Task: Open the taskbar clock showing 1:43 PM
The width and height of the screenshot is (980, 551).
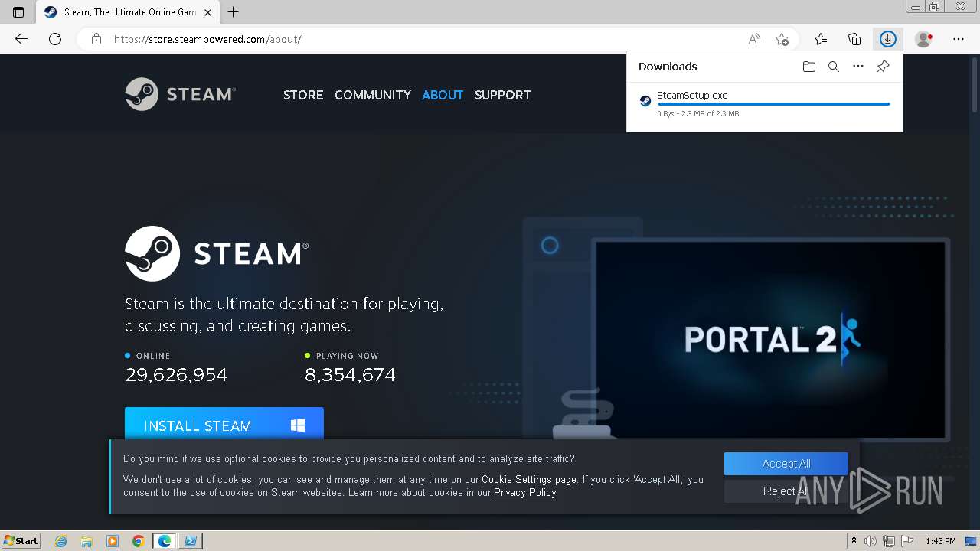Action: tap(940, 541)
